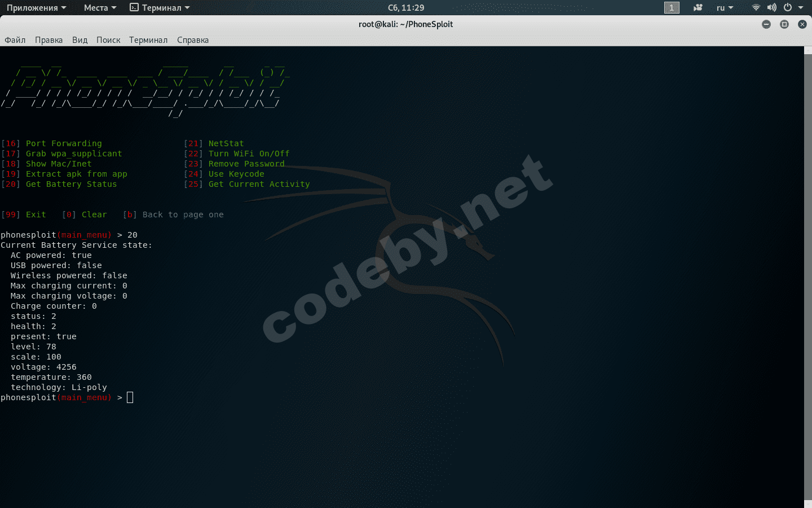Click the 'temperature: 360' line
812x508 pixels.
coord(51,377)
